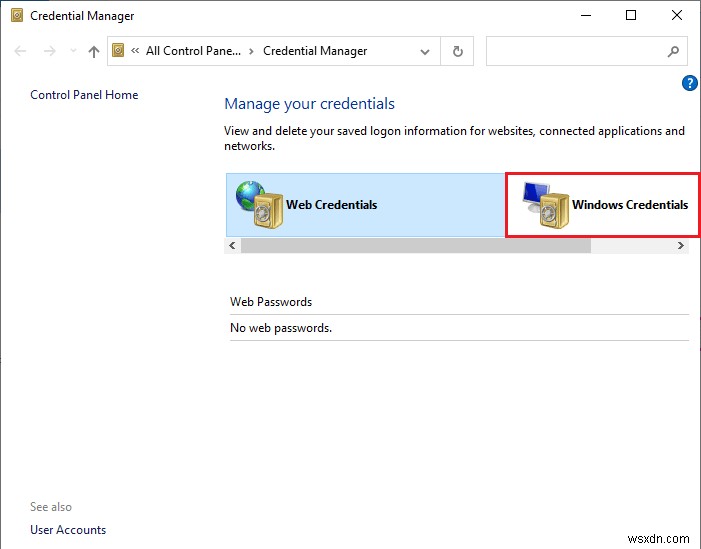
Task: Click the forward navigation arrow
Action: click(50, 51)
